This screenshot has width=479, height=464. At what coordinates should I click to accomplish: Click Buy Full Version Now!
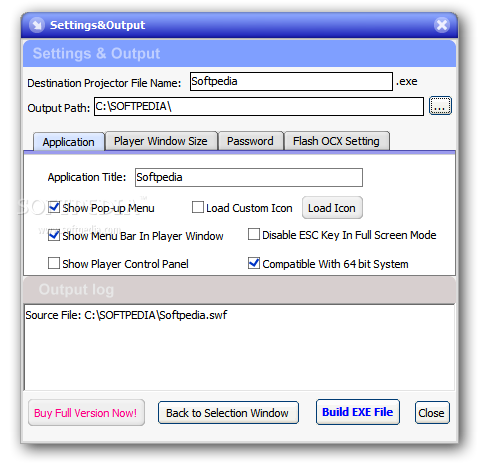pos(86,413)
